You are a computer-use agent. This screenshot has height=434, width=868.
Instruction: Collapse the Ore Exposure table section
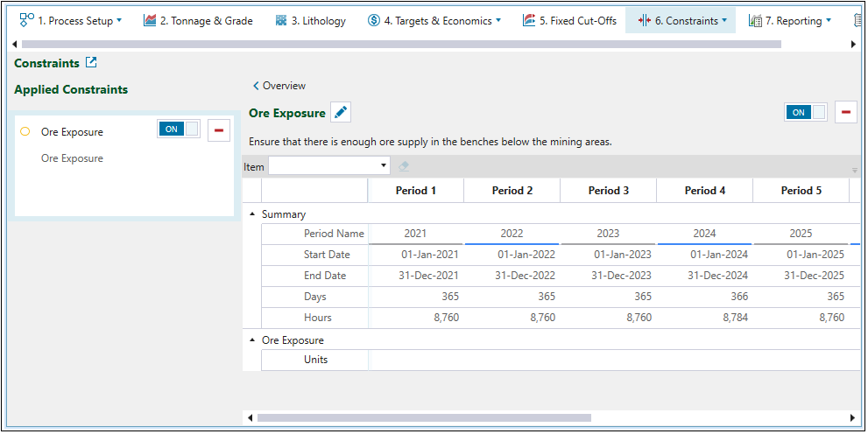pyautogui.click(x=252, y=340)
